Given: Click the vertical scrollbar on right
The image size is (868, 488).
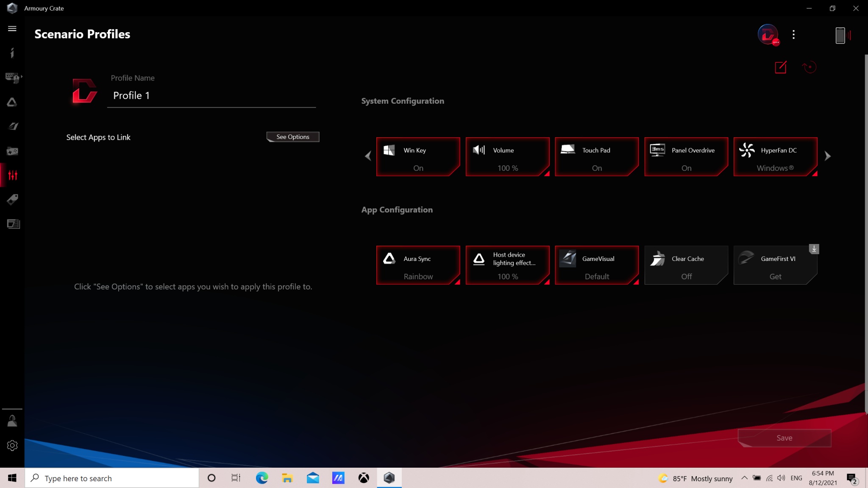Looking at the screenshot, I should tap(865, 233).
